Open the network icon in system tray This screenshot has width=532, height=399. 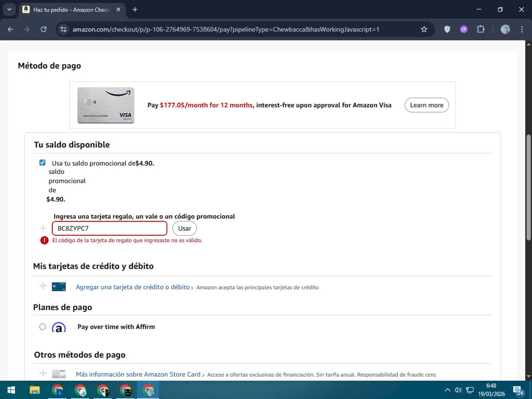(470, 390)
